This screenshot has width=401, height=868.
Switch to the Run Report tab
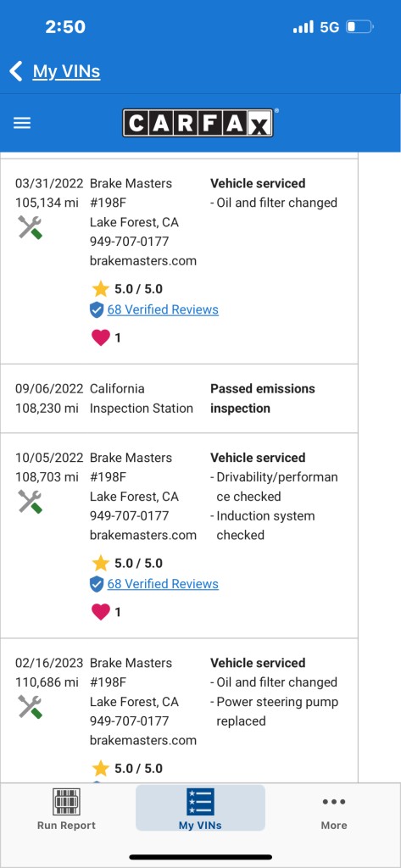pyautogui.click(x=66, y=810)
